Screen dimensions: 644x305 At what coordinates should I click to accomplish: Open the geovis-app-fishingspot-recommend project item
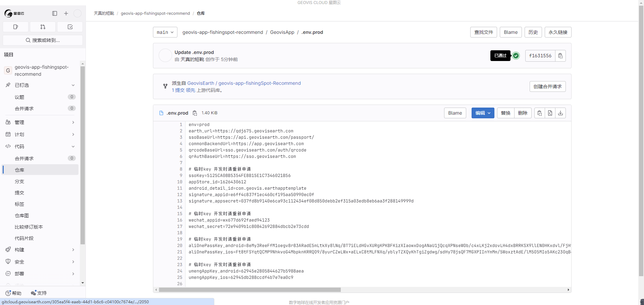(x=41, y=71)
